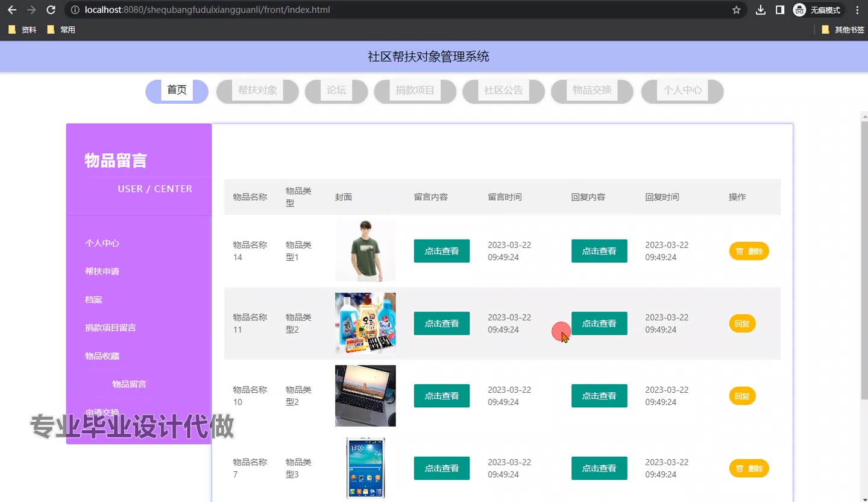View 回复内容 for 物品名称10
The image size is (868, 502).
[x=599, y=396]
